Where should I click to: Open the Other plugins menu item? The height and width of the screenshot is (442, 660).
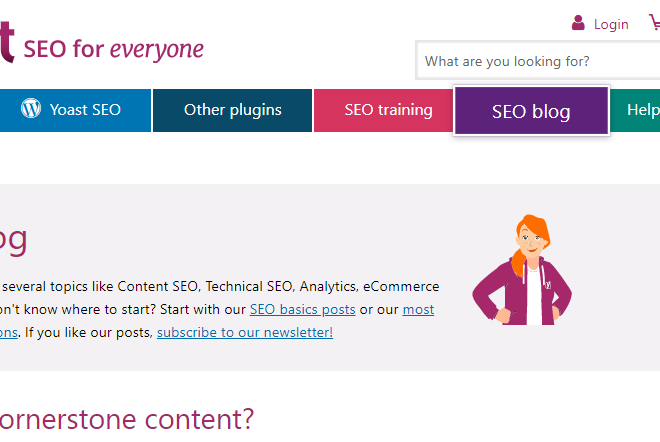(232, 110)
